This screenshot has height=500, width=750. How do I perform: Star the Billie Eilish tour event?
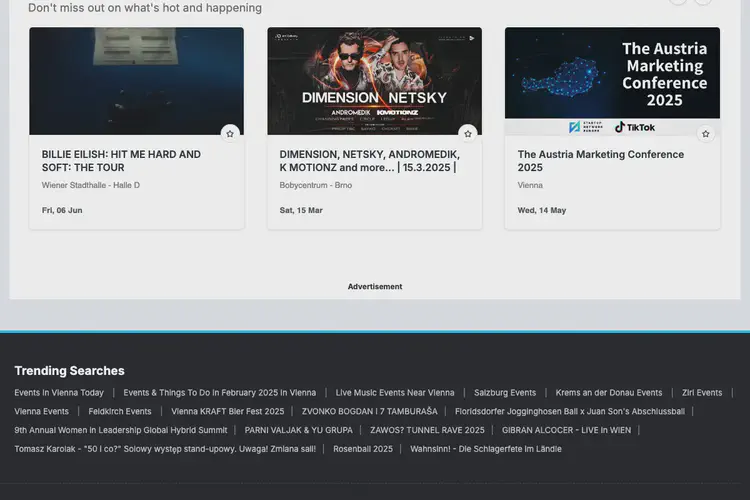pos(230,134)
